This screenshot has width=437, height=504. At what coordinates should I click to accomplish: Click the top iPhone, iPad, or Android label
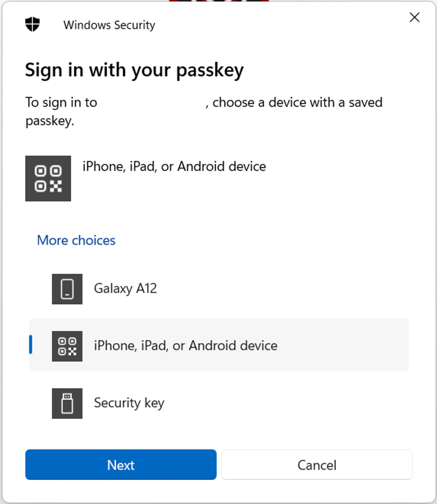tap(173, 166)
